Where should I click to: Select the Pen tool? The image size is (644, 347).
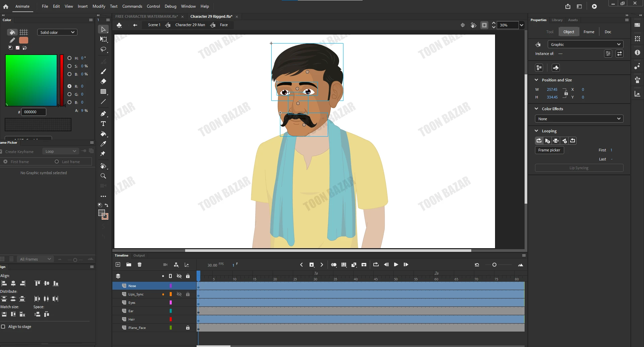103,114
